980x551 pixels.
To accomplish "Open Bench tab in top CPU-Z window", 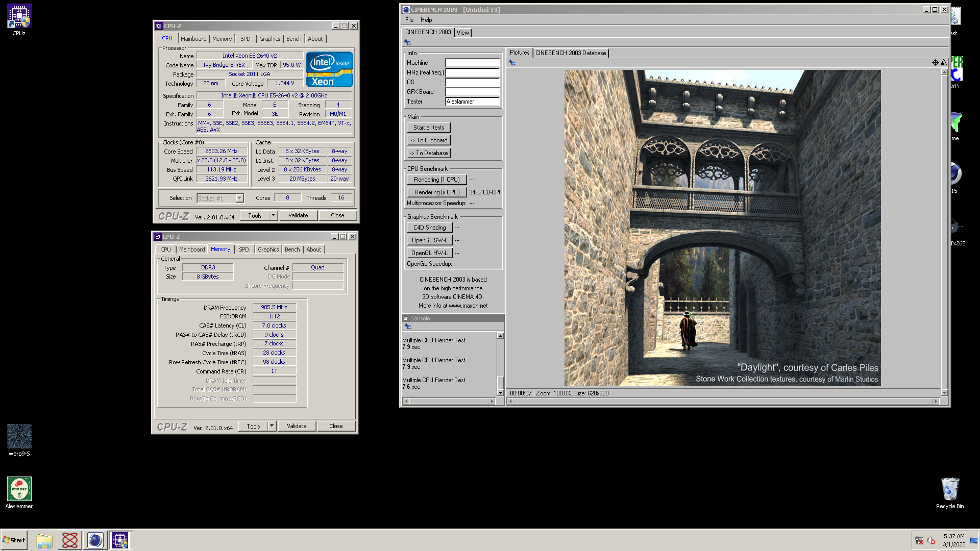I will coord(293,39).
